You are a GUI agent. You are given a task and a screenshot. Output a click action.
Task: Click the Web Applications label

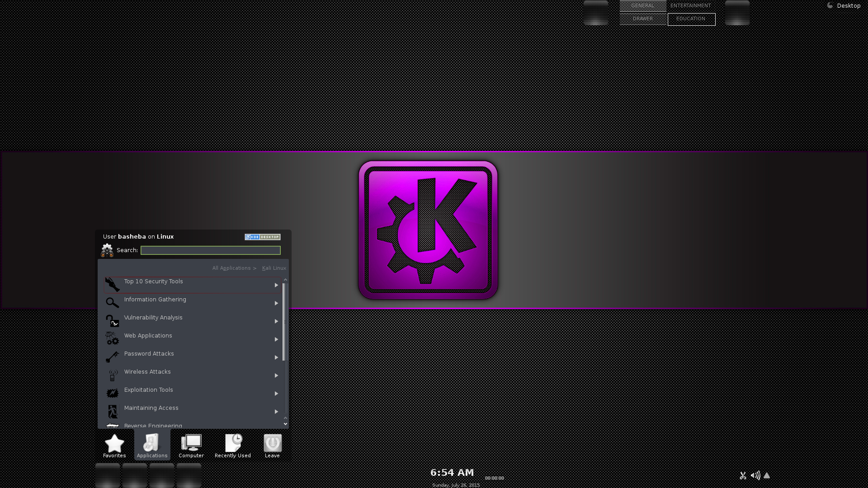point(148,335)
